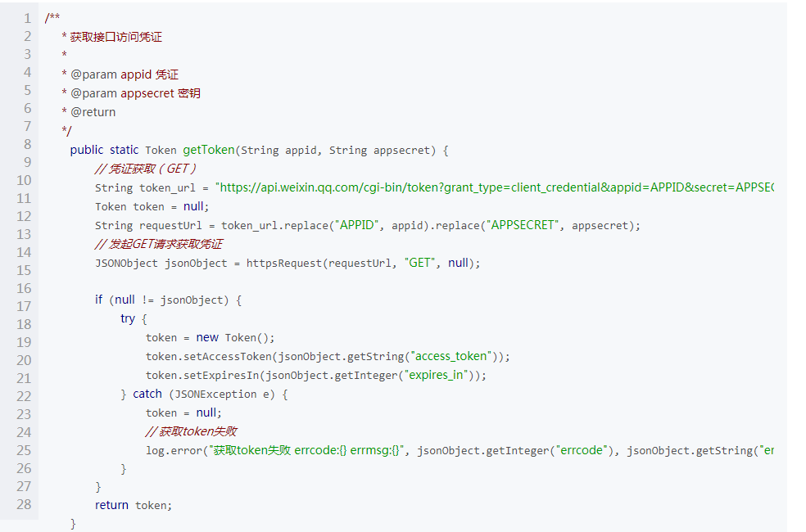The height and width of the screenshot is (532, 806).
Task: Click line number 8 in the gutter
Action: click(27, 144)
